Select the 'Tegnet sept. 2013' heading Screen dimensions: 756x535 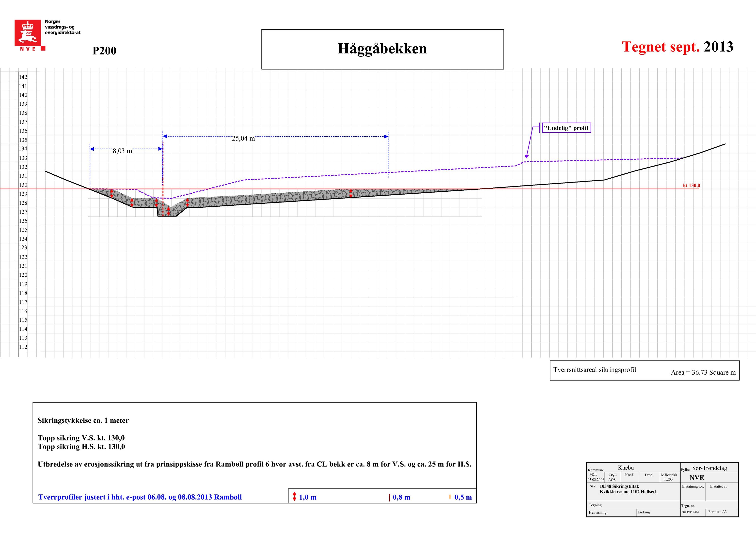[x=677, y=47]
